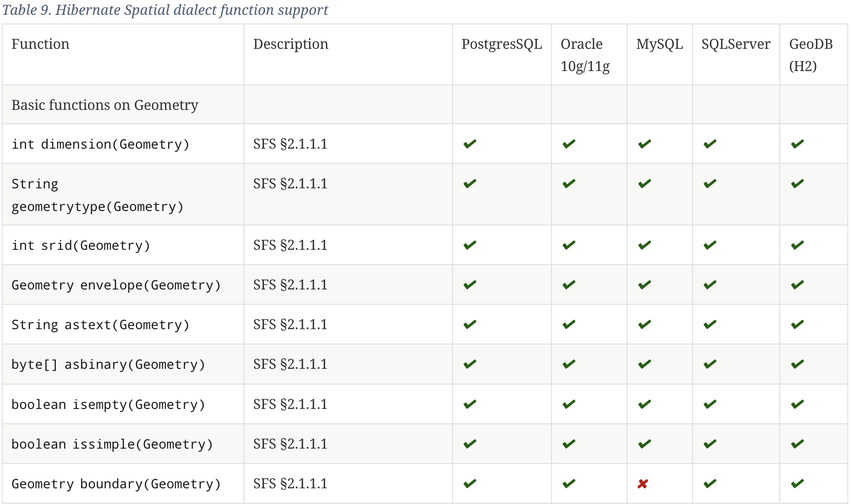
Task: Click the SQLServer checkmark for astext(Geometry)
Action: pyautogui.click(x=710, y=324)
